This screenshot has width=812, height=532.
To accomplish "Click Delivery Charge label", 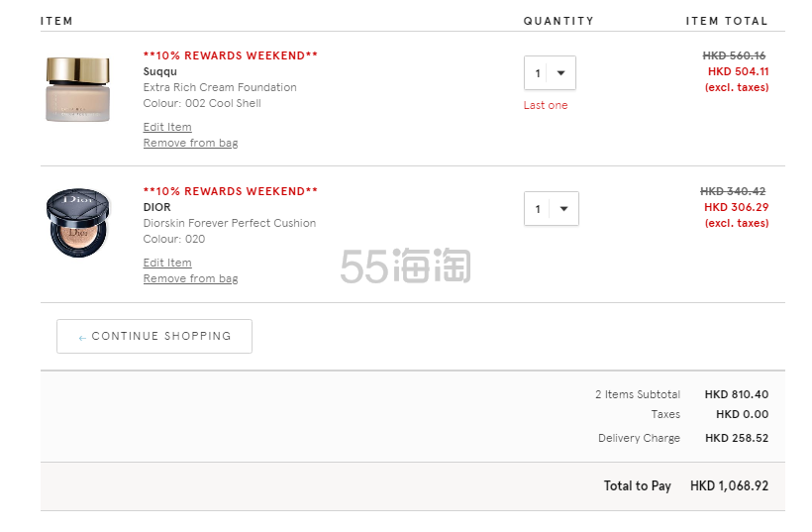I will tap(639, 438).
